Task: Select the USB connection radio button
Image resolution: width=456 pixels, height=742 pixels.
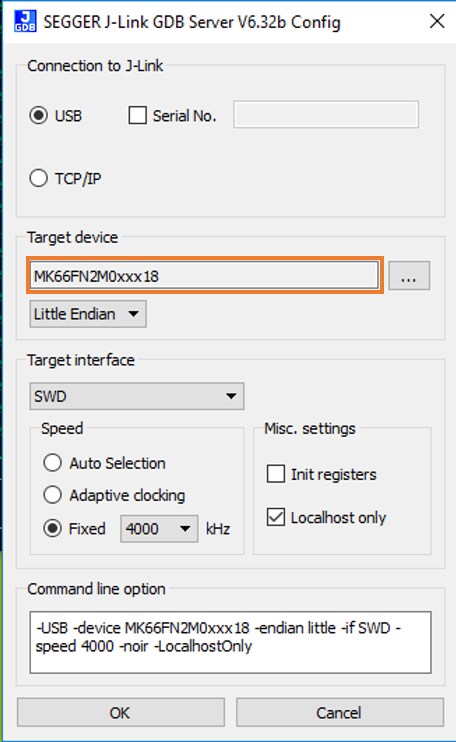Action: point(38,115)
